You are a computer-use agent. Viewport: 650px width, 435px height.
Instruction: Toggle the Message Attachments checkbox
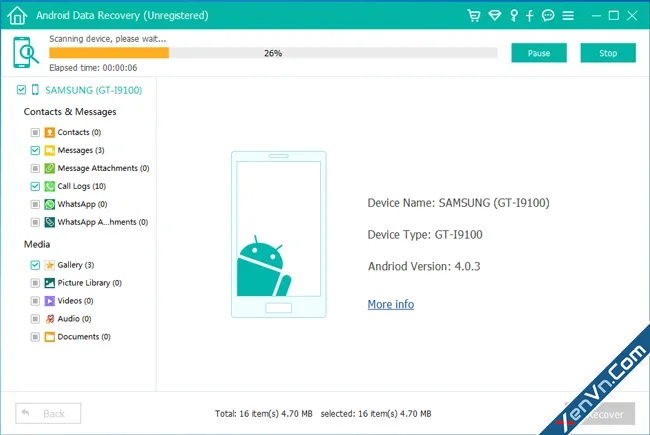coord(35,168)
